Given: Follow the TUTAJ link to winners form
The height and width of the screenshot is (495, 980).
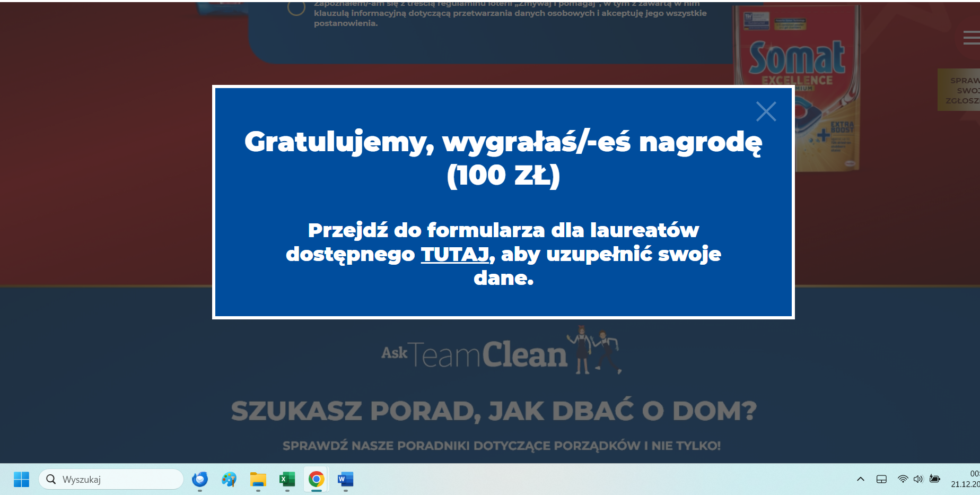Looking at the screenshot, I should pos(454,254).
